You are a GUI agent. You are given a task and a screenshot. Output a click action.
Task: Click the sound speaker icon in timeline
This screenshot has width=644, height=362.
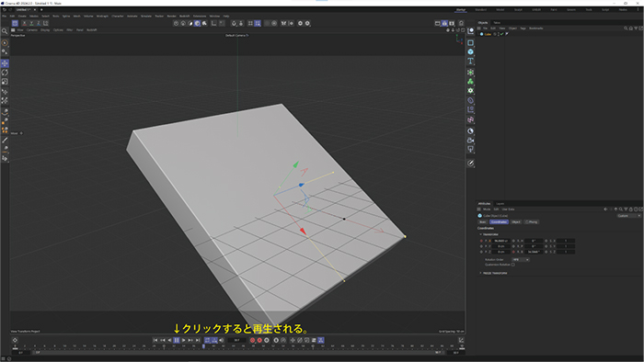pyautogui.click(x=222, y=340)
